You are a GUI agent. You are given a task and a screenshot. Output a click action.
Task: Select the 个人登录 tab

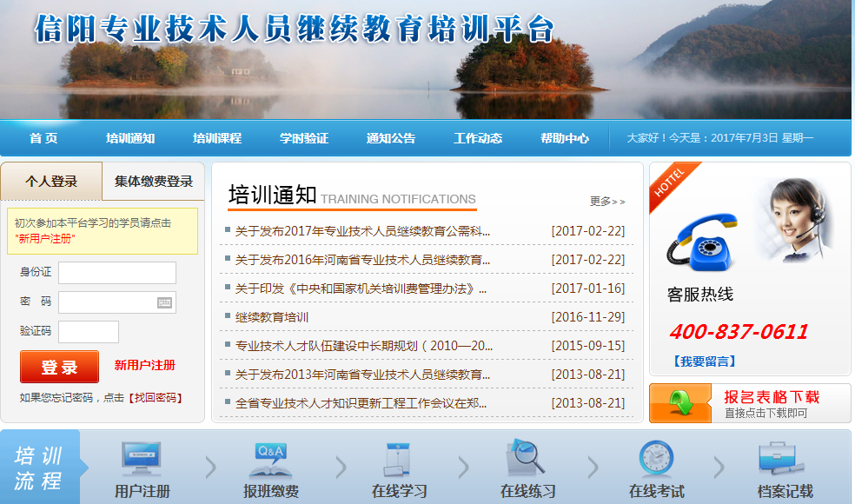tap(51, 182)
